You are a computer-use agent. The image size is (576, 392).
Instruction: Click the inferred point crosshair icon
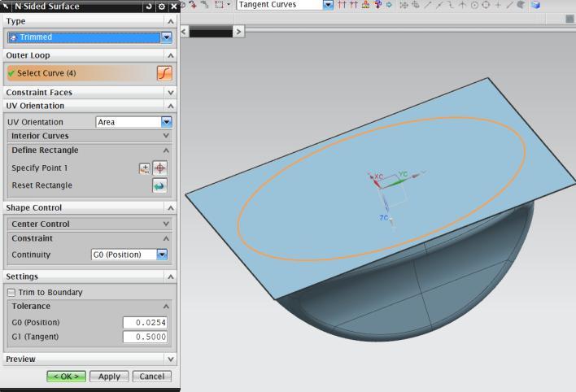pyautogui.click(x=159, y=168)
